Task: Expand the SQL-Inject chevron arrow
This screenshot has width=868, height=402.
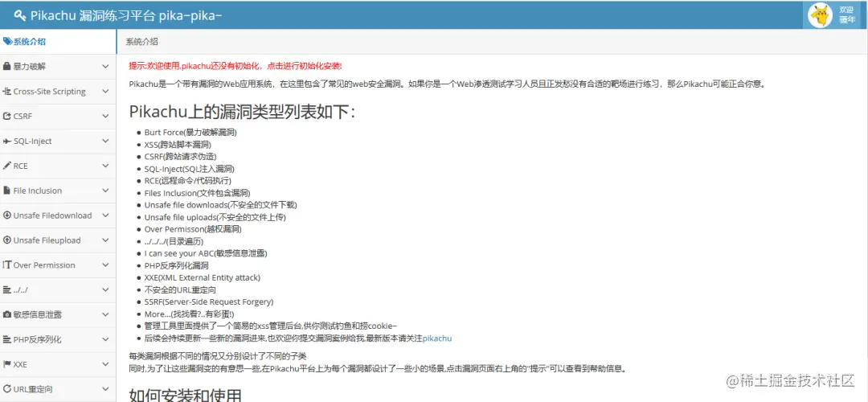Action: pyautogui.click(x=106, y=142)
